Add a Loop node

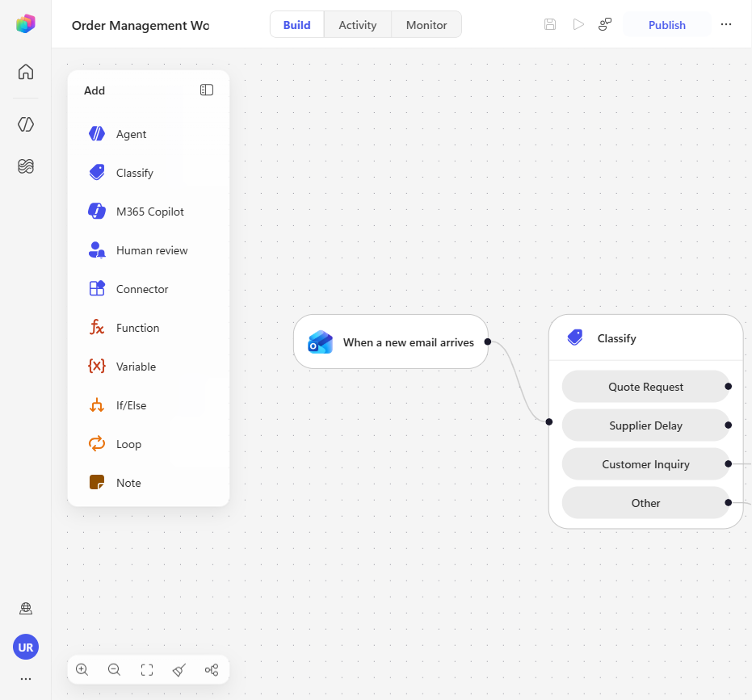[149, 444]
